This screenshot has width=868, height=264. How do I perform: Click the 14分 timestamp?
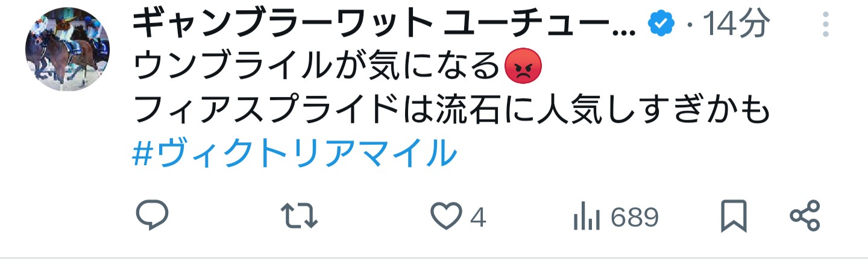737,25
